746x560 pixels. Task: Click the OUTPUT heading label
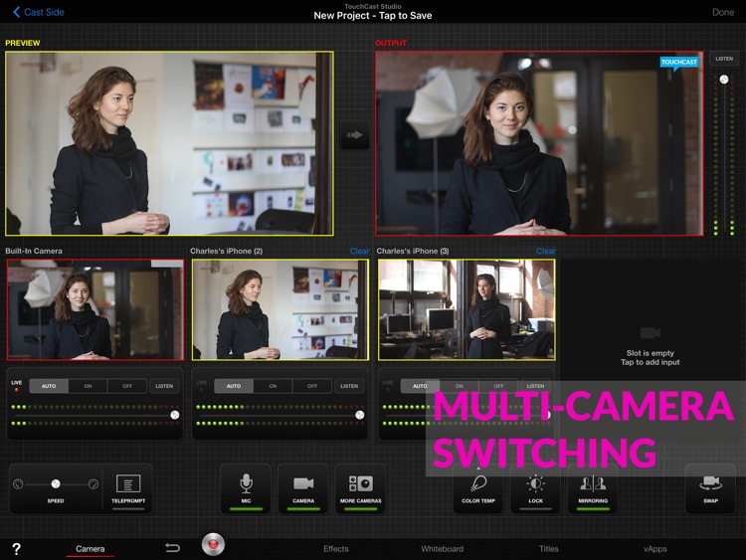(x=391, y=43)
